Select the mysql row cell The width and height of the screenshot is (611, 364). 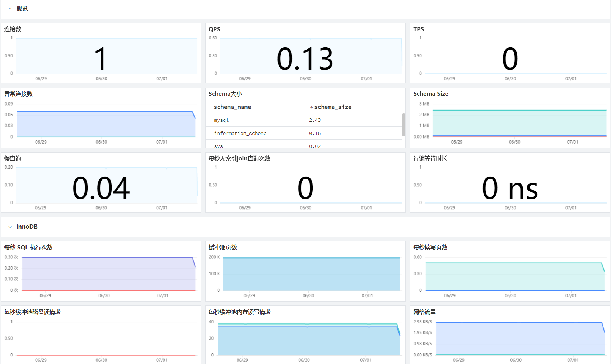click(x=221, y=120)
